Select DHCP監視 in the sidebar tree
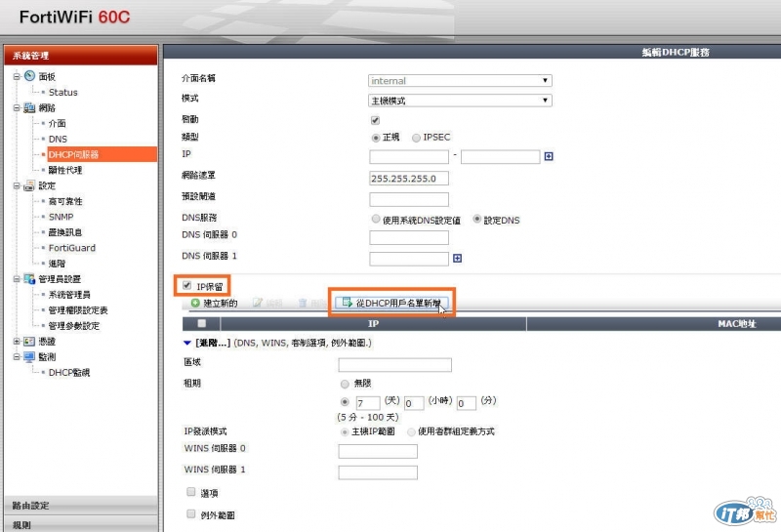The width and height of the screenshot is (781, 532). pyautogui.click(x=69, y=372)
